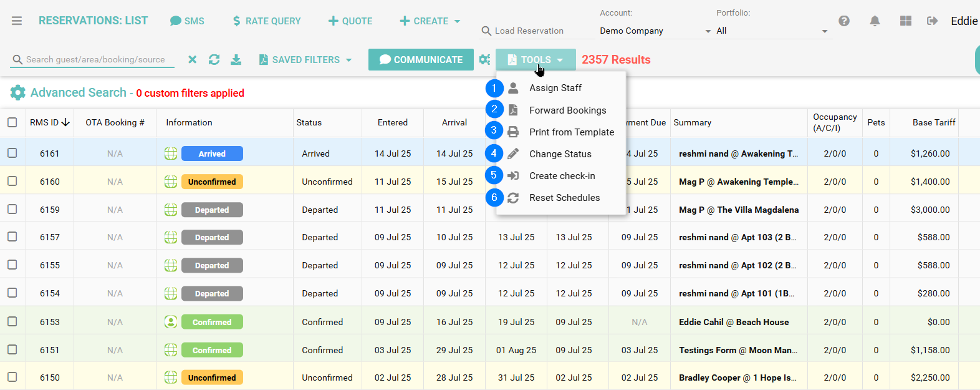Clear the search with the X icon
The image size is (980, 390).
(193, 60)
